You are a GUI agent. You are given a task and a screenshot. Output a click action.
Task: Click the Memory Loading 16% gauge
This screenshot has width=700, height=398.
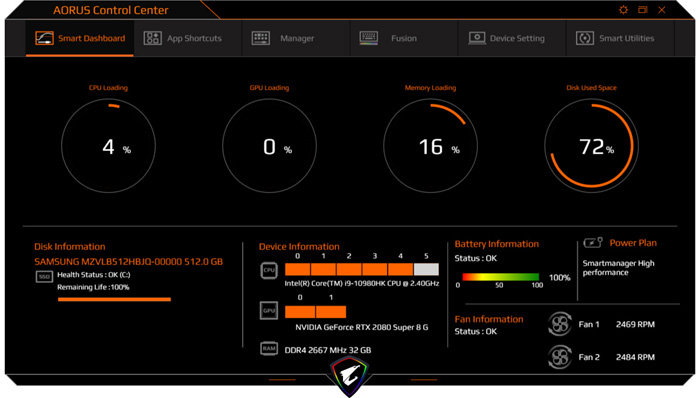430,146
